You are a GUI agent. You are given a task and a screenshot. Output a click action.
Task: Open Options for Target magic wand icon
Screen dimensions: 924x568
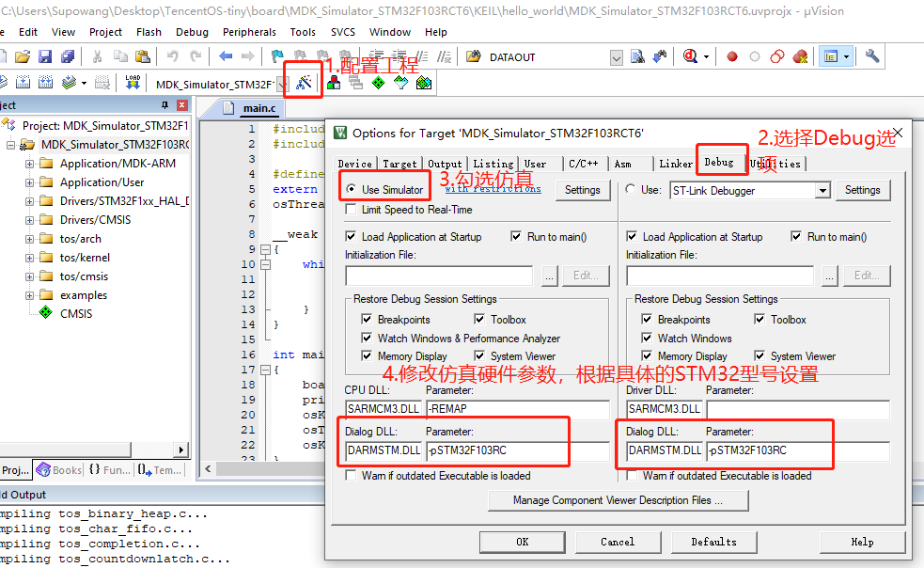(x=304, y=83)
